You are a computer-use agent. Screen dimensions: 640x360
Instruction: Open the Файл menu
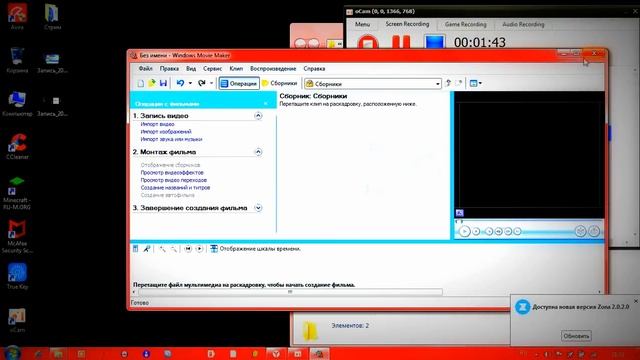pyautogui.click(x=145, y=69)
